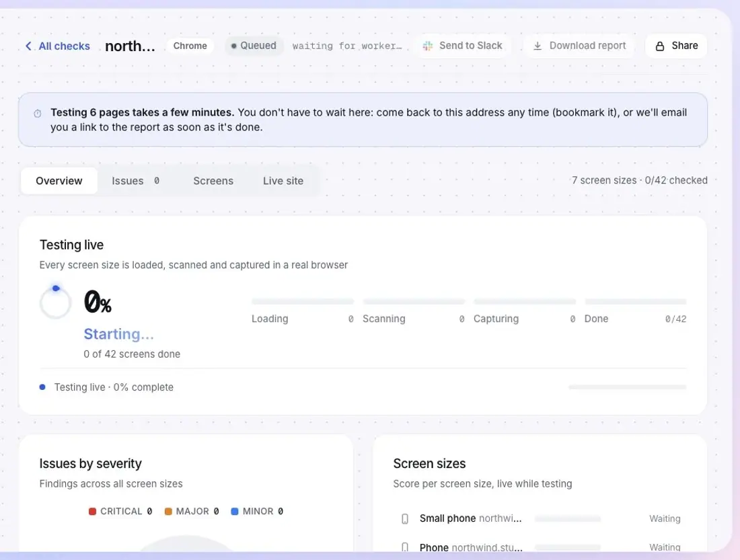This screenshot has height=560, width=740.
Task: Select the Small phone screen size row
Action: (x=540, y=518)
